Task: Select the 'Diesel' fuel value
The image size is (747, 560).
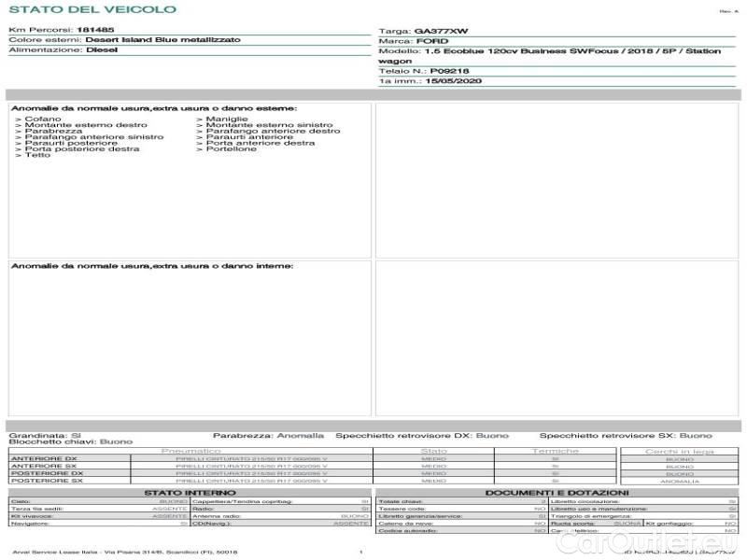Action: 102,50
